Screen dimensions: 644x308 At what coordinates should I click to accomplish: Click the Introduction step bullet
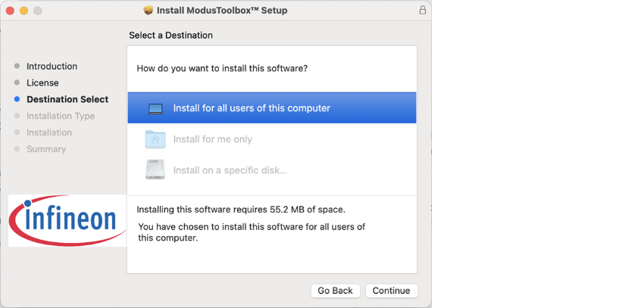pyautogui.click(x=17, y=66)
